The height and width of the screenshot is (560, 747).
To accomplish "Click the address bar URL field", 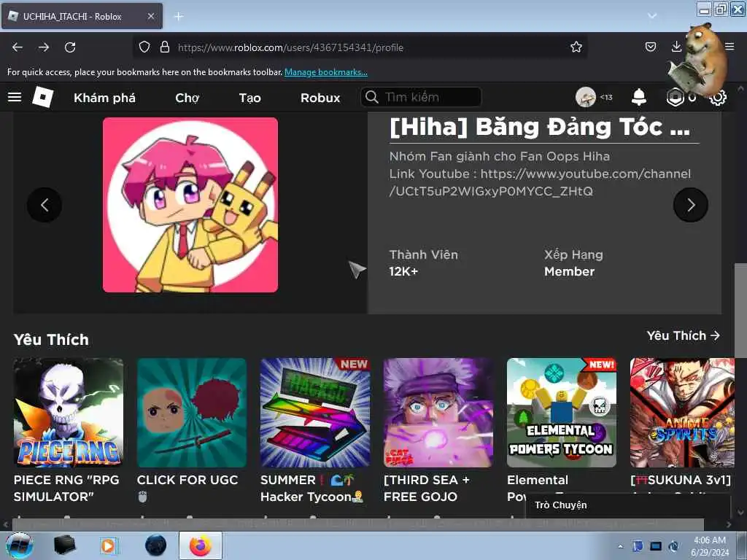I will pos(360,47).
